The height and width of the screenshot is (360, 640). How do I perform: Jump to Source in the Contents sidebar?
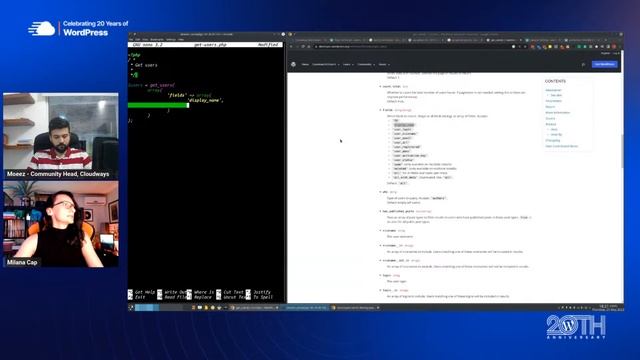pyautogui.click(x=550, y=118)
